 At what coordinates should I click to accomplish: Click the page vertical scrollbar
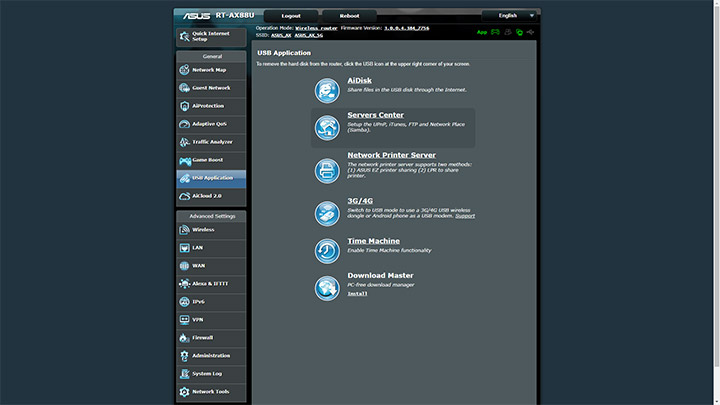tap(717, 184)
